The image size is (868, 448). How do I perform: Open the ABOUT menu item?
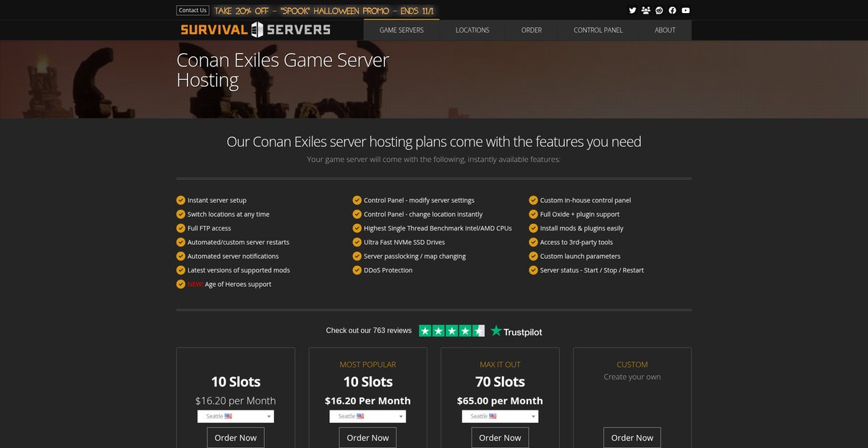tap(665, 30)
